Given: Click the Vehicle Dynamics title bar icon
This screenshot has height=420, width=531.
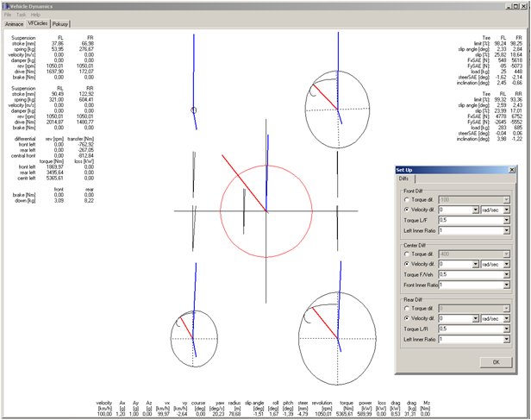Looking at the screenshot, I should (4, 5).
